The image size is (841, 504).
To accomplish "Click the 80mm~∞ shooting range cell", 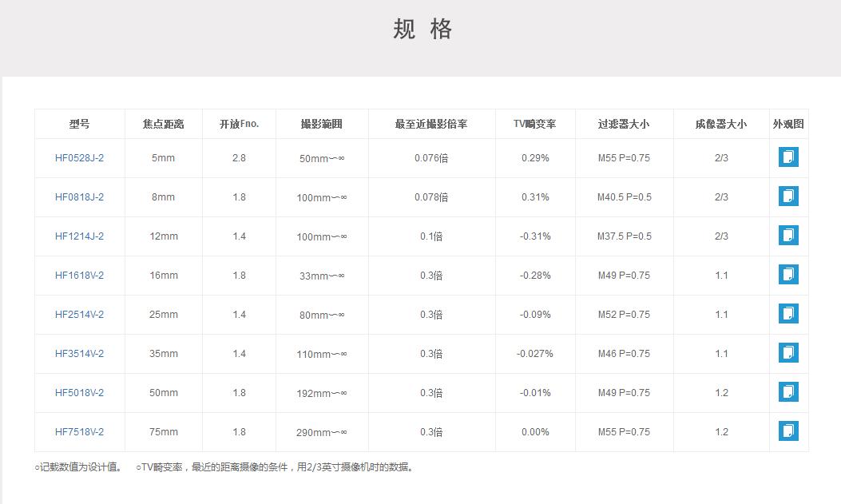I will [322, 315].
